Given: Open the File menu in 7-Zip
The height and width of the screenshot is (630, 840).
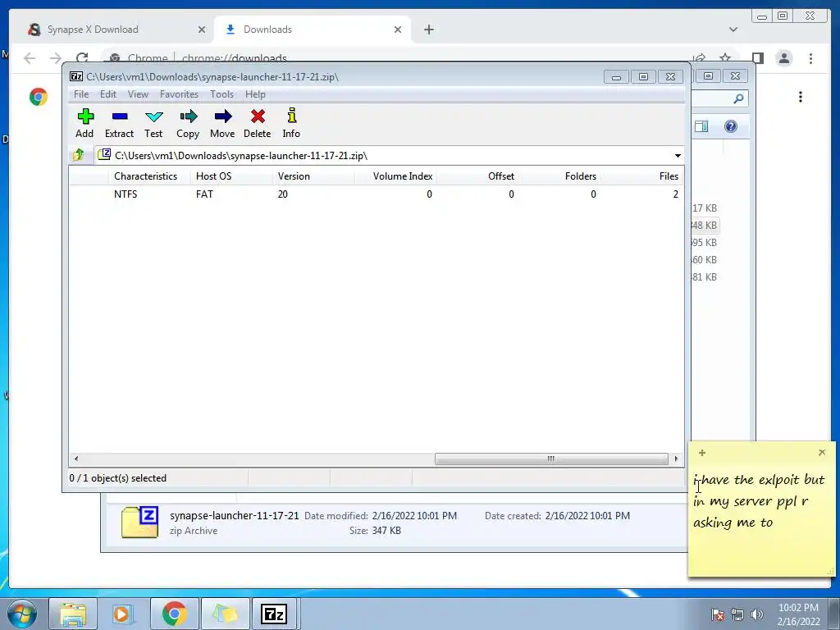Looking at the screenshot, I should (81, 94).
